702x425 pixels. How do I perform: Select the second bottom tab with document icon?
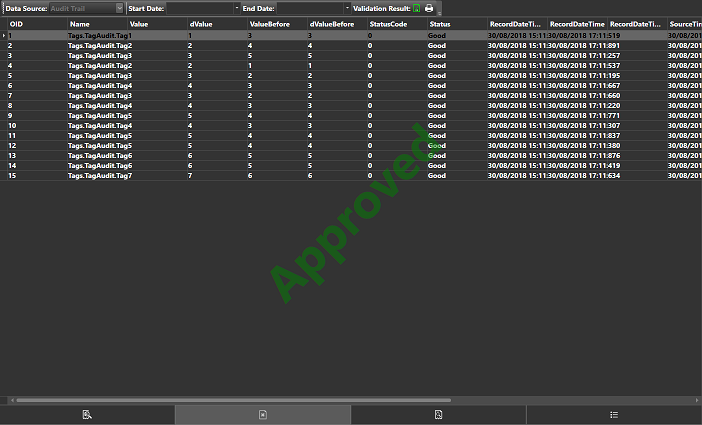pyautogui.click(x=262, y=414)
